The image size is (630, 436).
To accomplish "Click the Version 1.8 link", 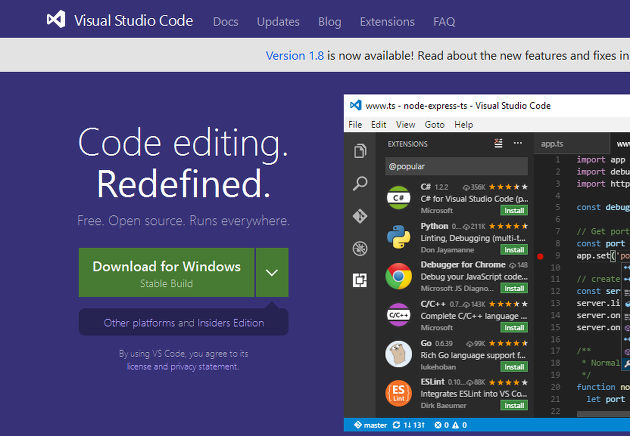I will click(295, 55).
